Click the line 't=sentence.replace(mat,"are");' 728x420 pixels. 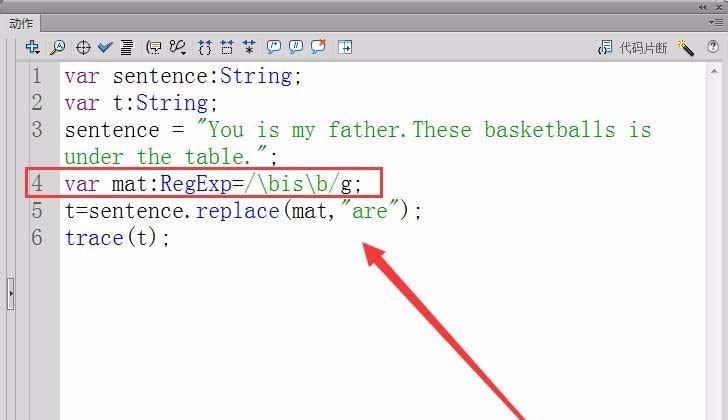243,211
